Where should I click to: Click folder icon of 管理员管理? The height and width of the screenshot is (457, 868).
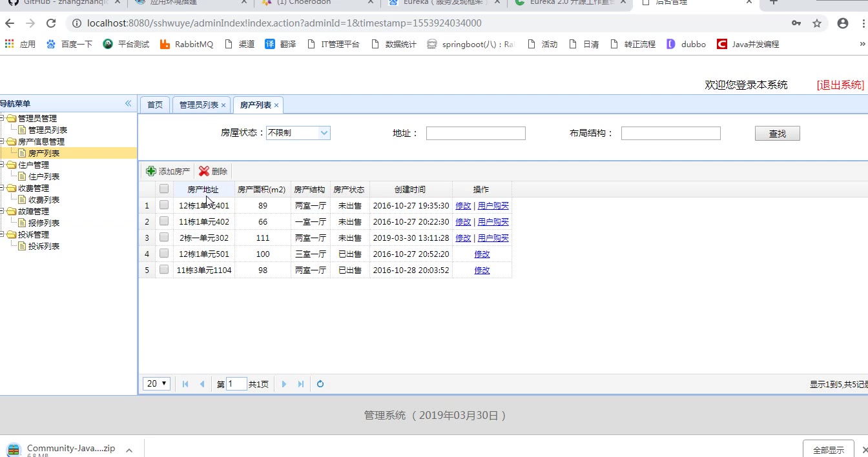tap(12, 118)
